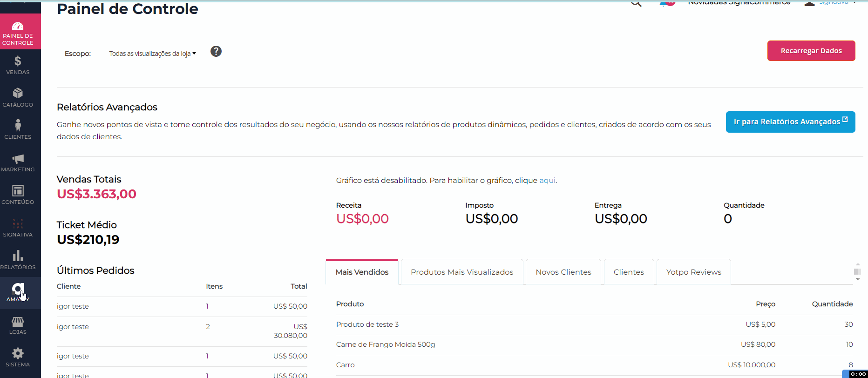The height and width of the screenshot is (378, 868).
Task: Open the Conteúdo sidebar menu
Action: coord(18,195)
